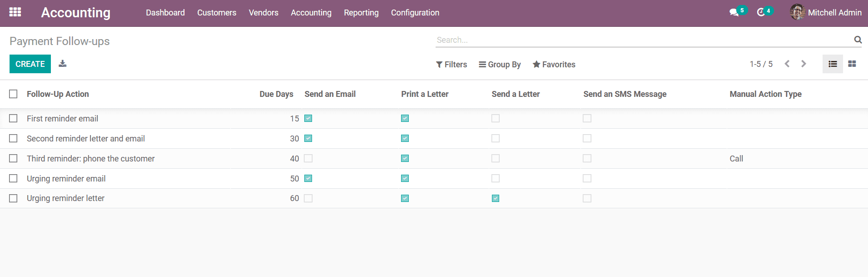The width and height of the screenshot is (868, 277).
Task: Sort by Due Days column header
Action: click(276, 94)
